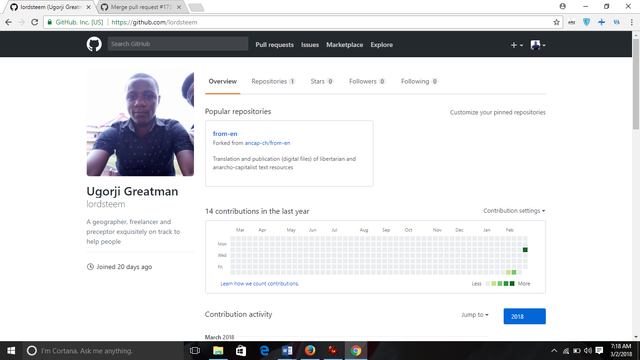Go to Explore in the header
This screenshot has width=640, height=360.
pos(382,44)
